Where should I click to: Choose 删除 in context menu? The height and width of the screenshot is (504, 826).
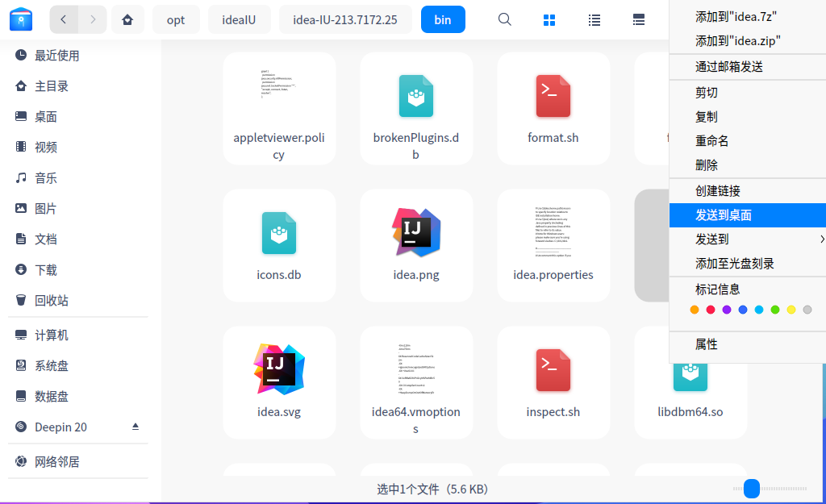[x=748, y=165]
